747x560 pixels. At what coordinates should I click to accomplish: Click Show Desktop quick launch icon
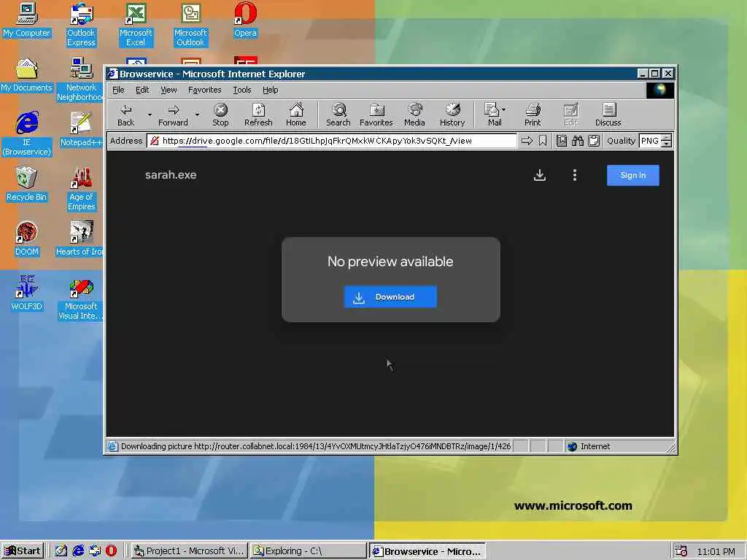61,551
